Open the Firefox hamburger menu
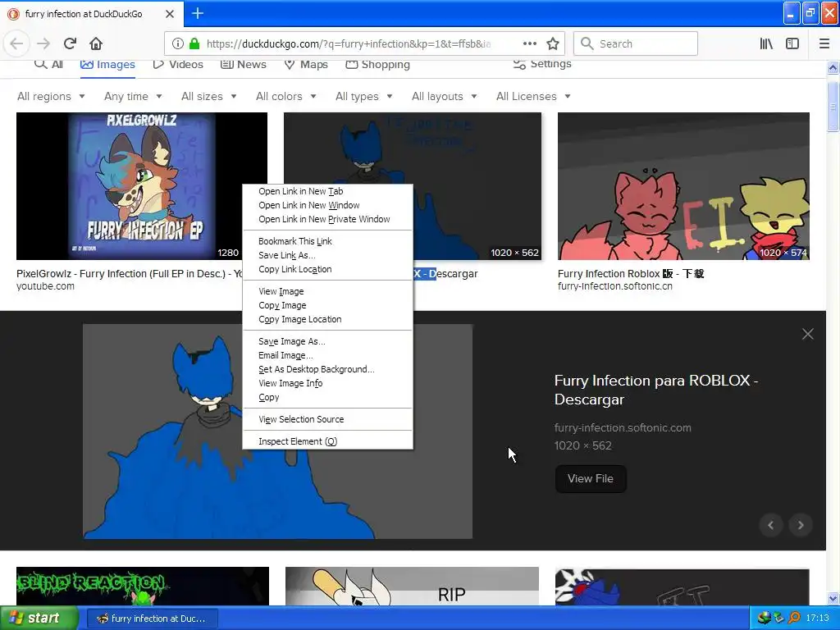The height and width of the screenshot is (630, 840). click(824, 43)
